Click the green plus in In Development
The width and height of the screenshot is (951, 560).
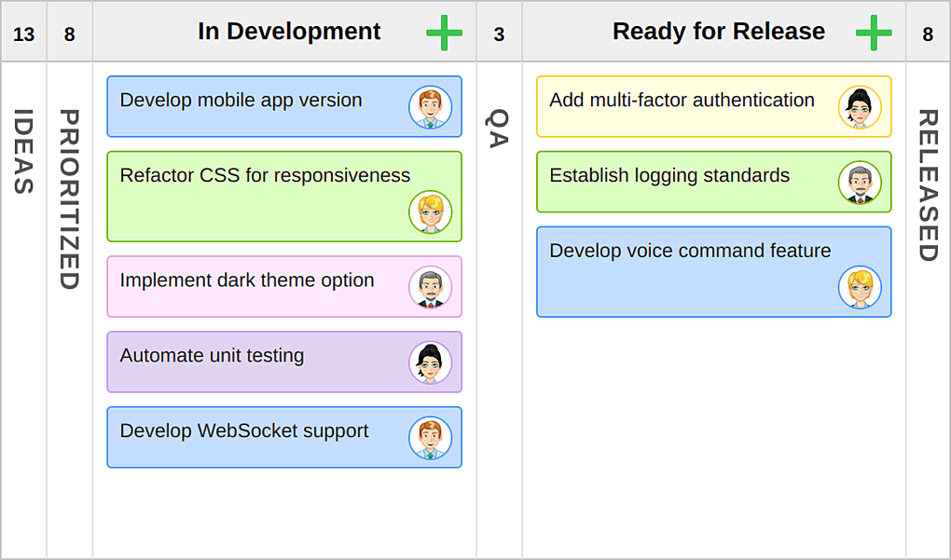pos(444,34)
